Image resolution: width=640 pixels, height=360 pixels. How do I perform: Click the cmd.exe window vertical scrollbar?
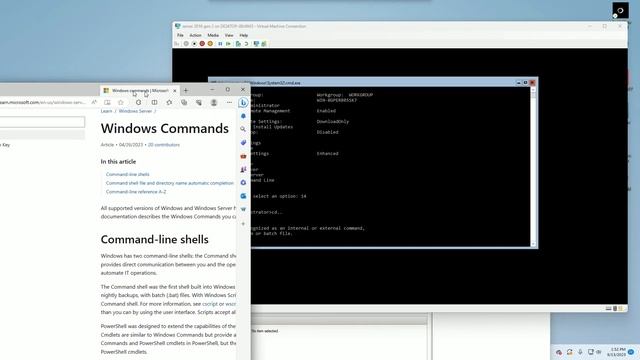tap(533, 167)
